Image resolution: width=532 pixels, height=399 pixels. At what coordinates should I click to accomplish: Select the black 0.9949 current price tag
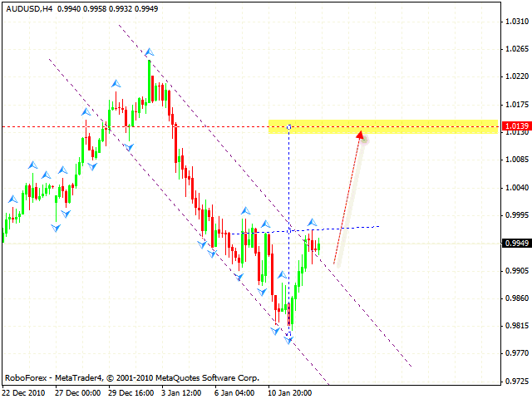pyautogui.click(x=517, y=243)
